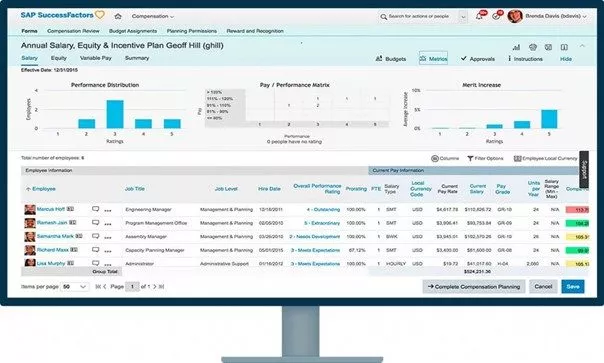Expand the Compensation module dropdown
Viewport: 604px width, 363px height.
tap(153, 16)
